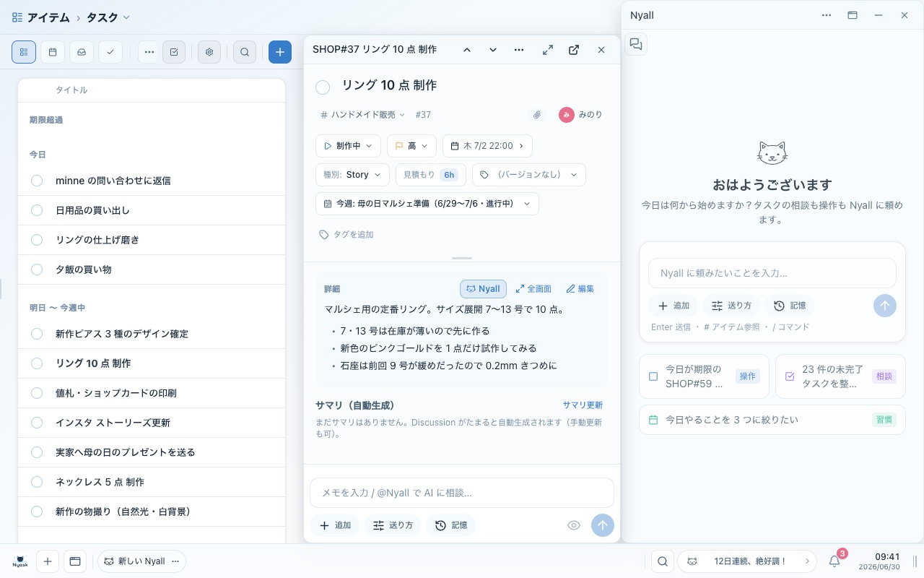Open the view settings gear icon
This screenshot has height=578, width=924.
[x=209, y=52]
